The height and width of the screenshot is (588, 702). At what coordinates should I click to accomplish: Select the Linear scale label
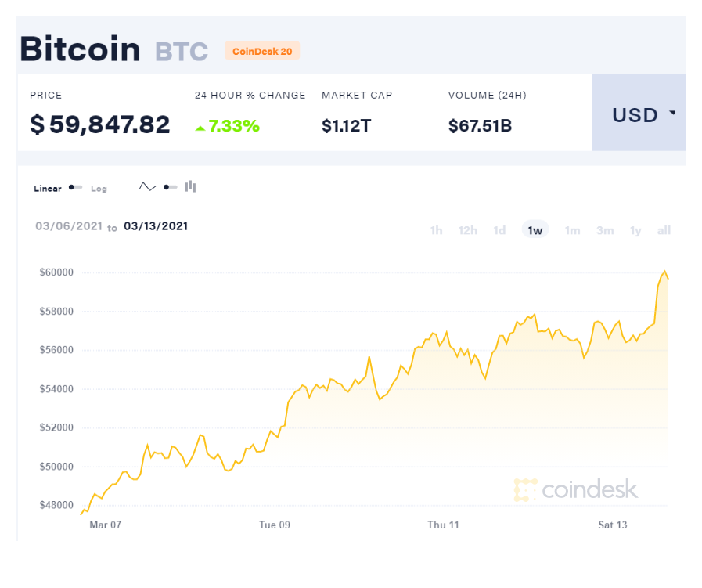pos(48,189)
